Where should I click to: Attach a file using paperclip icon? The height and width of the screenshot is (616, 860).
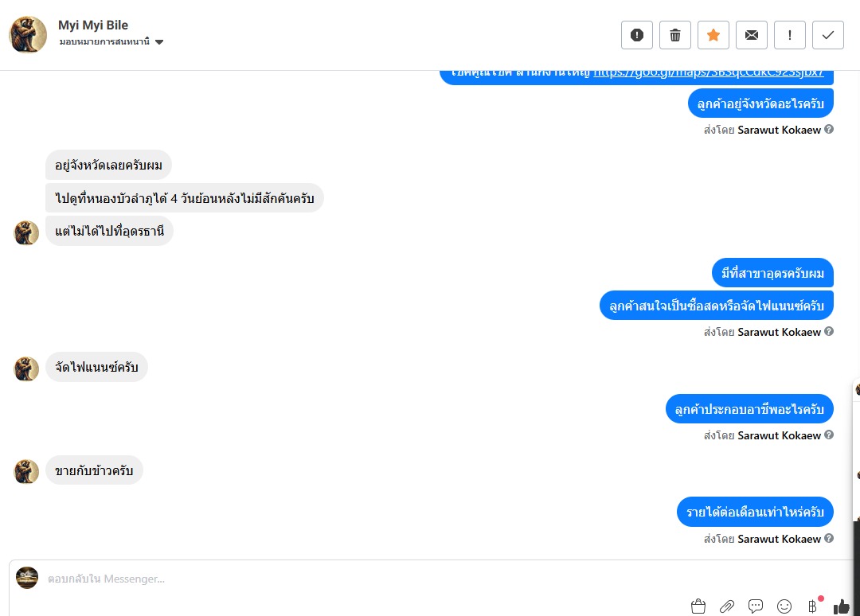click(x=727, y=606)
